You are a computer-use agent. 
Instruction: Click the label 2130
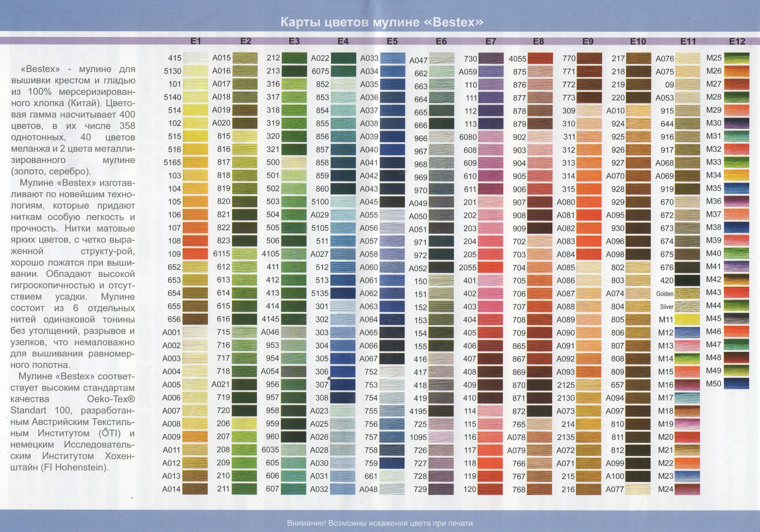(566, 398)
